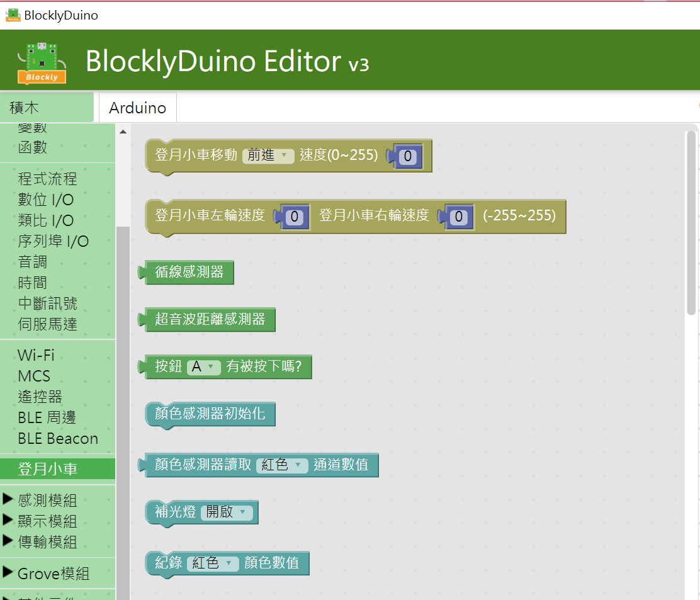Switch to the Arduino tab
The image size is (700, 600).
click(137, 107)
